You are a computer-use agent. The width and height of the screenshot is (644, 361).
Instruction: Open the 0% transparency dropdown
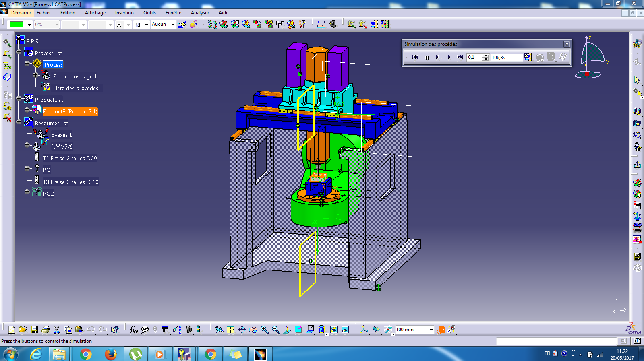56,25
